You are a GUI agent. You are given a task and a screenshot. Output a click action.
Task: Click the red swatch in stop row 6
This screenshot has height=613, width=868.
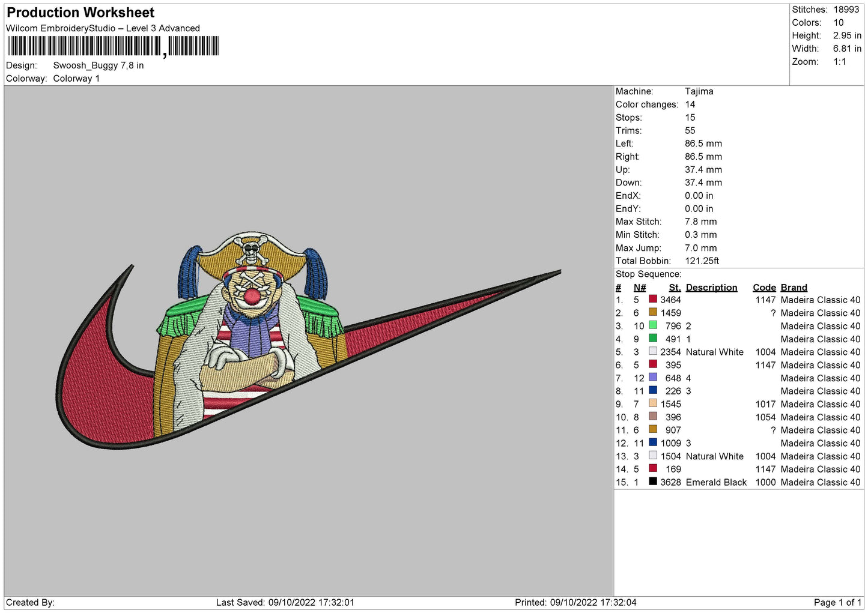pos(653,364)
